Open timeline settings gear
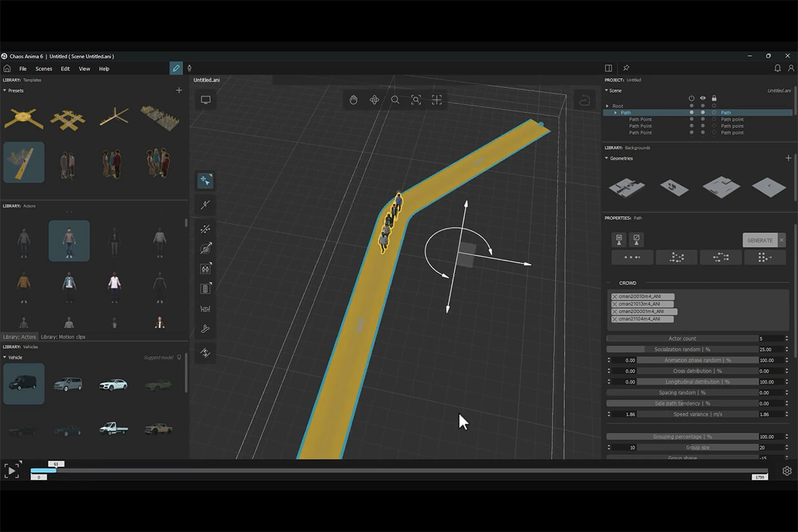The width and height of the screenshot is (798, 532). coord(787,471)
